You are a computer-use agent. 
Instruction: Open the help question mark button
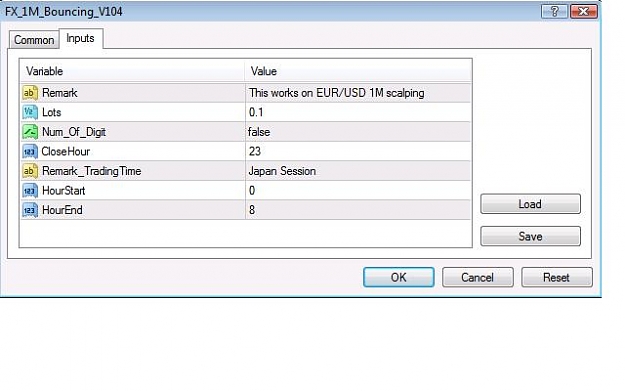[554, 12]
